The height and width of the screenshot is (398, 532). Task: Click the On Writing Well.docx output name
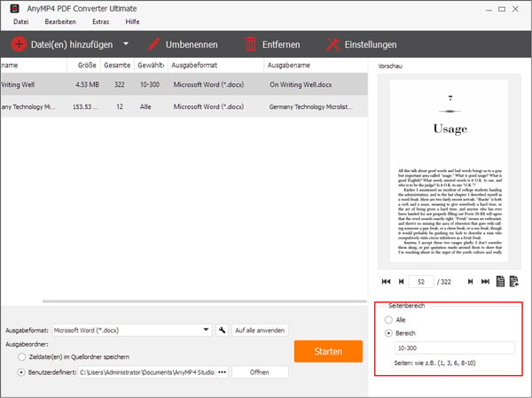coord(301,84)
